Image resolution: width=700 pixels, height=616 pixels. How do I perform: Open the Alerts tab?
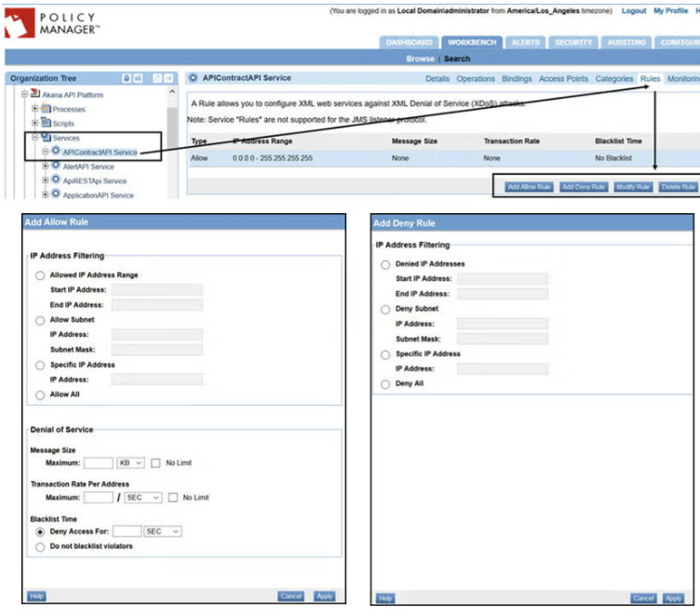point(525,43)
